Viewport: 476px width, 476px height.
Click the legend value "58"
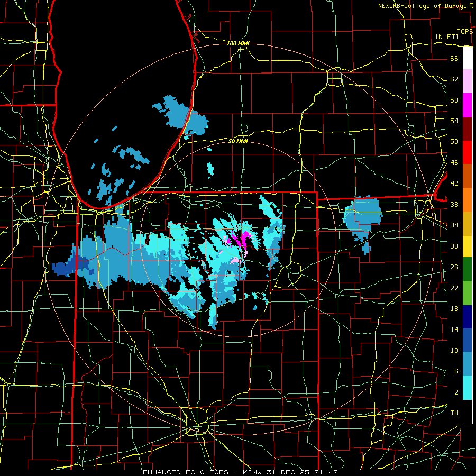pyautogui.click(x=454, y=100)
